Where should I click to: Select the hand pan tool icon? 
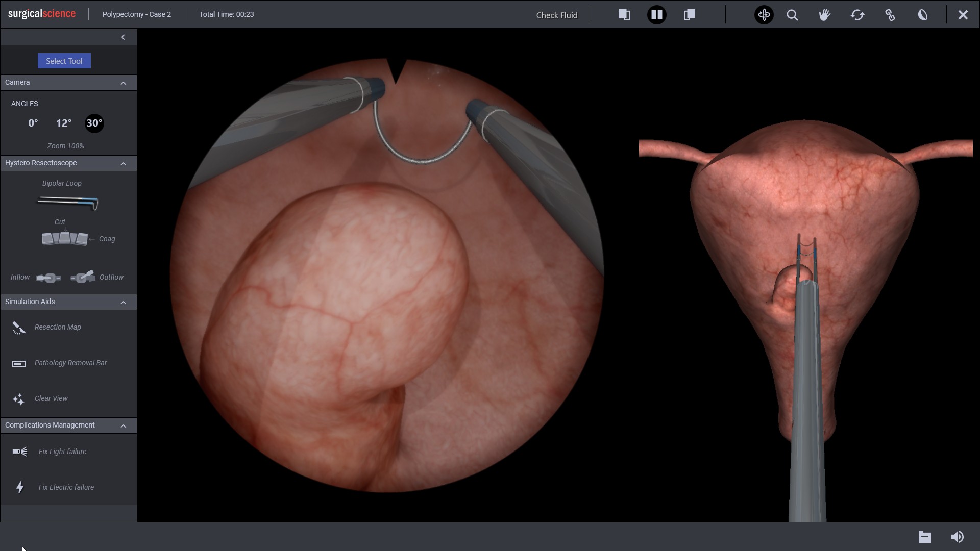click(x=824, y=15)
